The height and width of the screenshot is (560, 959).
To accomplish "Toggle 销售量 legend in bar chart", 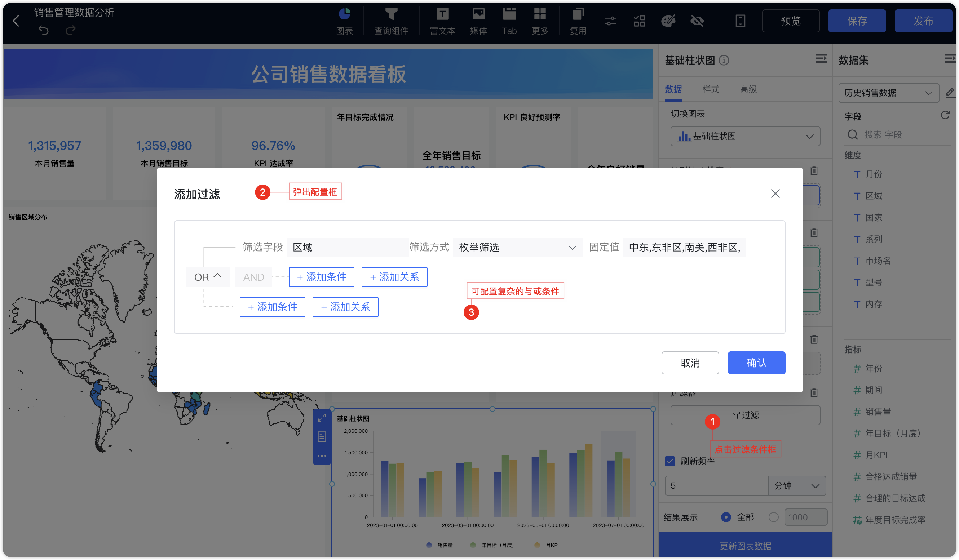I will 439,545.
